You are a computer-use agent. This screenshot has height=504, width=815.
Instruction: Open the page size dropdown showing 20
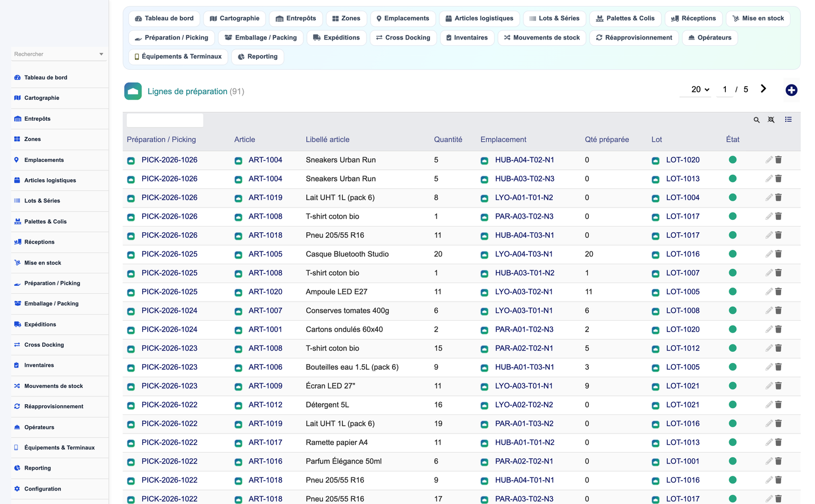(x=700, y=89)
